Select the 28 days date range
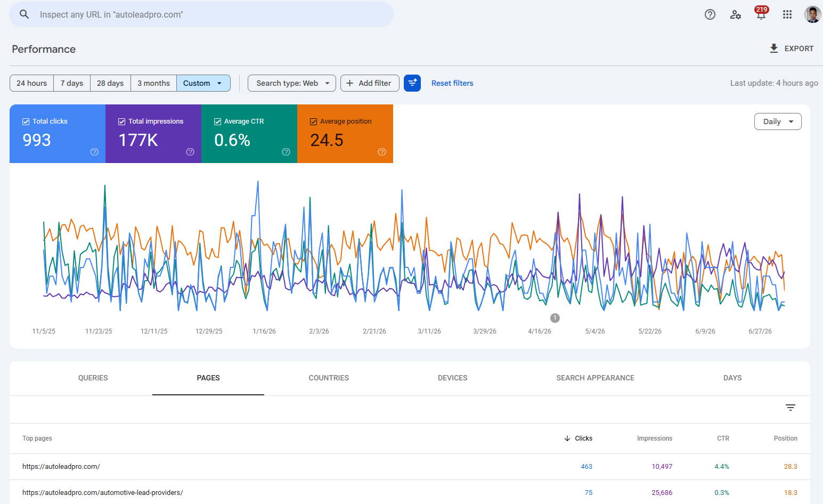The width and height of the screenshot is (823, 504). tap(110, 83)
